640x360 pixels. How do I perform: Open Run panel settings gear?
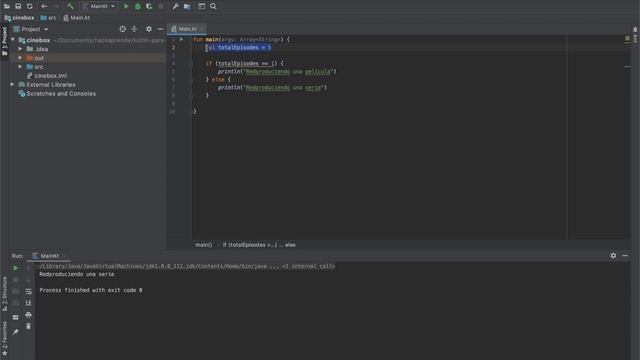(613, 256)
